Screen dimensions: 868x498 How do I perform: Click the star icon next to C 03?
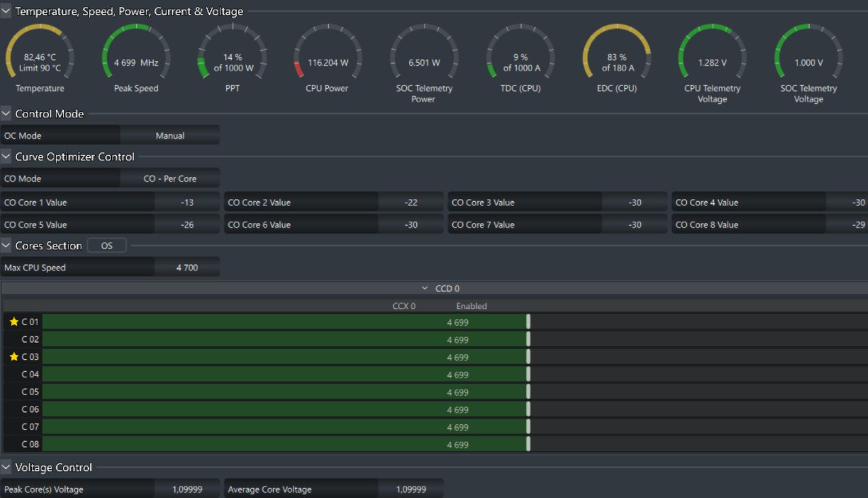tap(14, 356)
